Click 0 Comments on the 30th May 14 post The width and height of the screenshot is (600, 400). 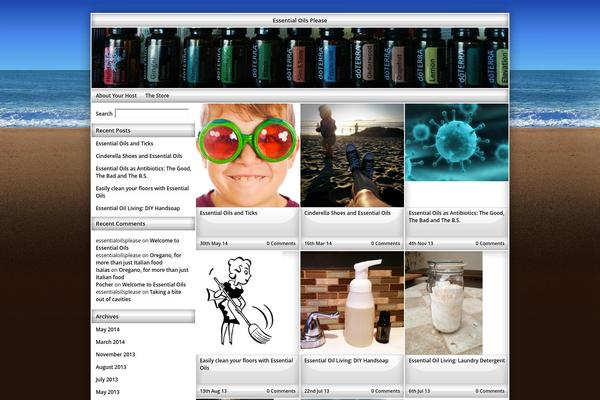pyautogui.click(x=281, y=243)
